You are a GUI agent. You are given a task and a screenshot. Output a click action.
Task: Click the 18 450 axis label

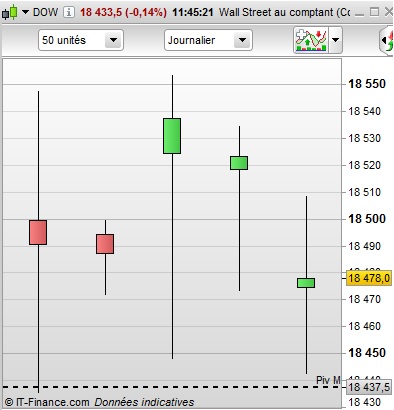point(367,353)
